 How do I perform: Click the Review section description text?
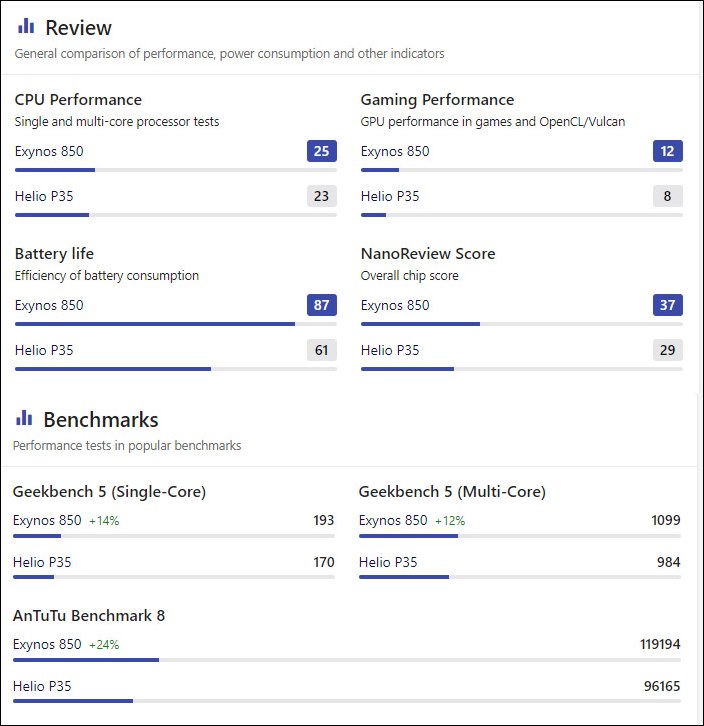click(229, 54)
